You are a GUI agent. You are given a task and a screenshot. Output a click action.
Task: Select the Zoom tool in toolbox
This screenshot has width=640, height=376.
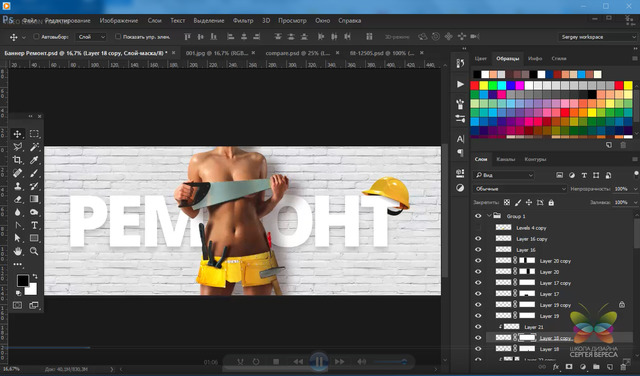click(34, 251)
